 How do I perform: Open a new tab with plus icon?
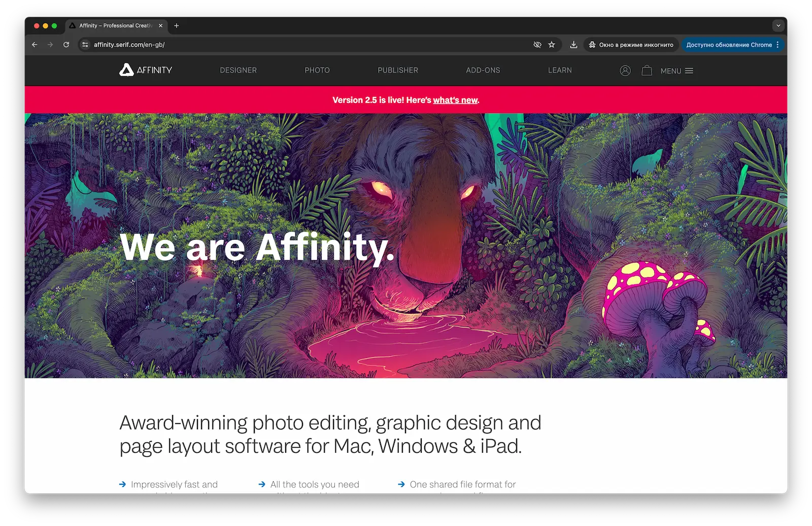(177, 25)
